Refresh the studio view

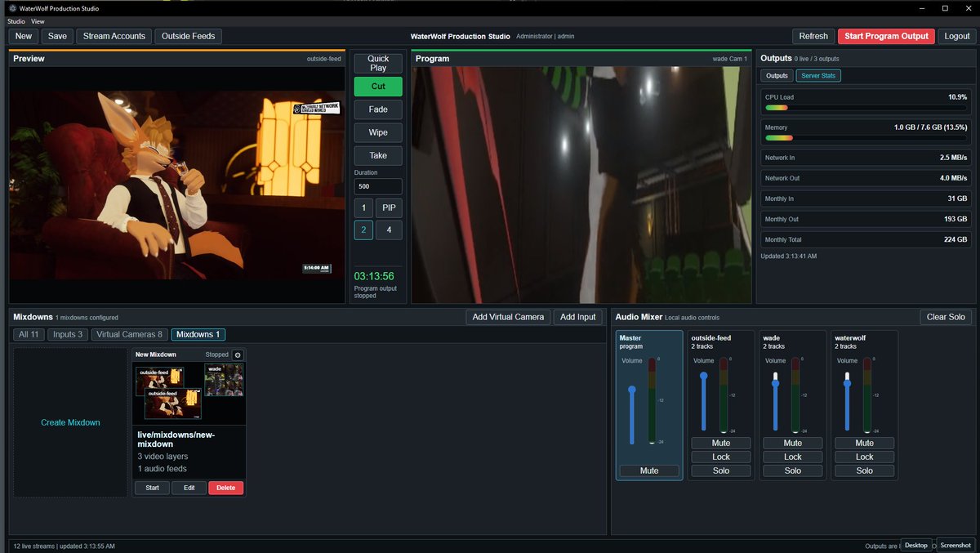[813, 36]
